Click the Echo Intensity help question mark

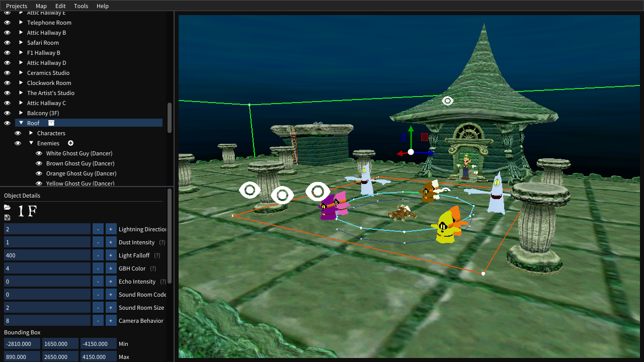pos(163,282)
